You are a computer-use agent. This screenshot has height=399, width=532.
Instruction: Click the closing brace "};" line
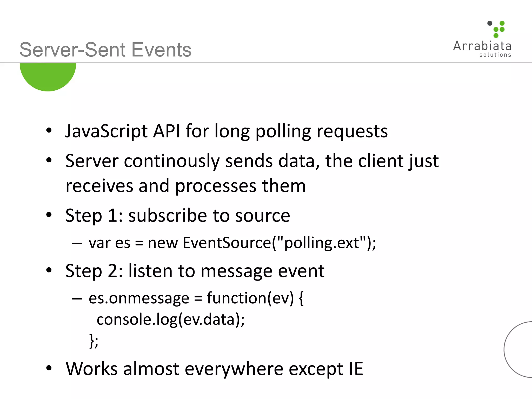(x=94, y=341)
